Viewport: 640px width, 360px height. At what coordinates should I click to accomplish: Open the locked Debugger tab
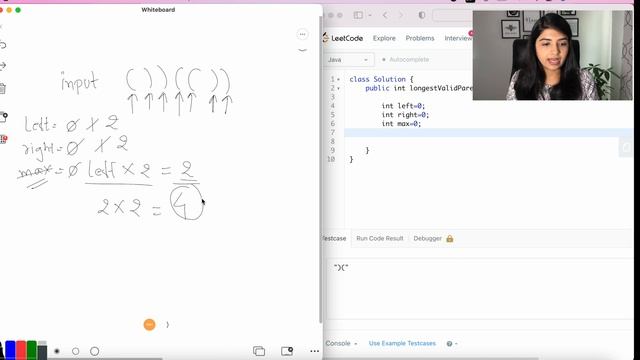(x=427, y=238)
